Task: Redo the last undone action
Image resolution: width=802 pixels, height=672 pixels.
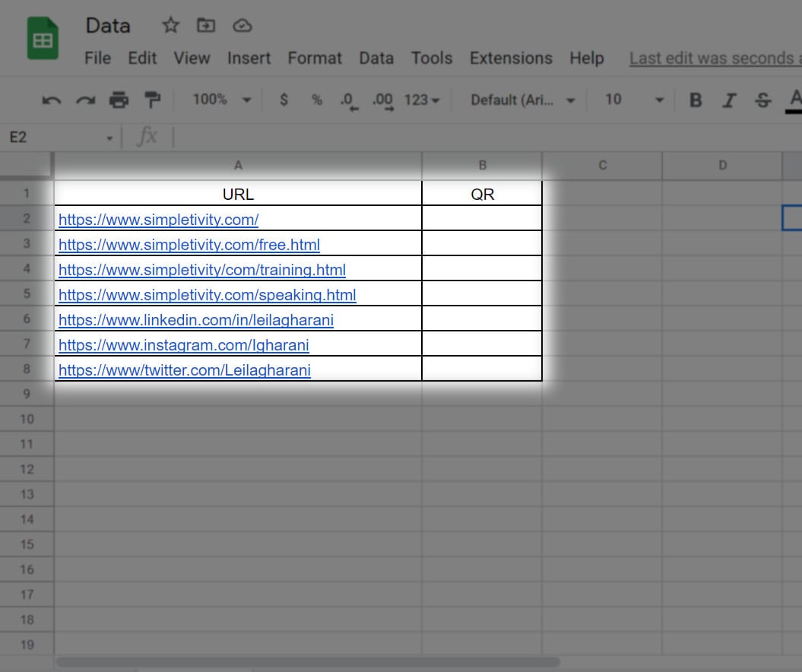Action: [x=85, y=100]
